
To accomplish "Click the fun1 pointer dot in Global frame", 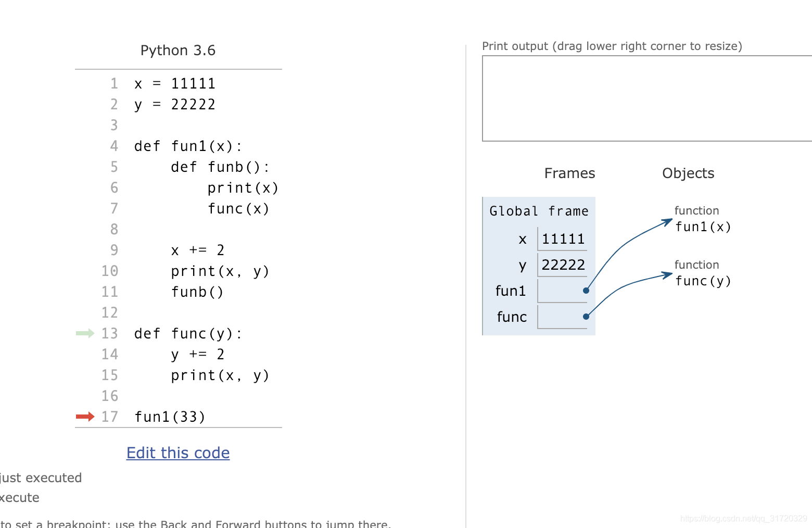I will [586, 291].
